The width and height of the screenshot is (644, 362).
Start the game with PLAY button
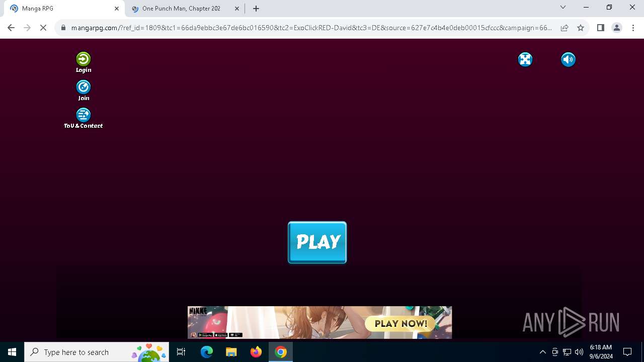pos(317,242)
